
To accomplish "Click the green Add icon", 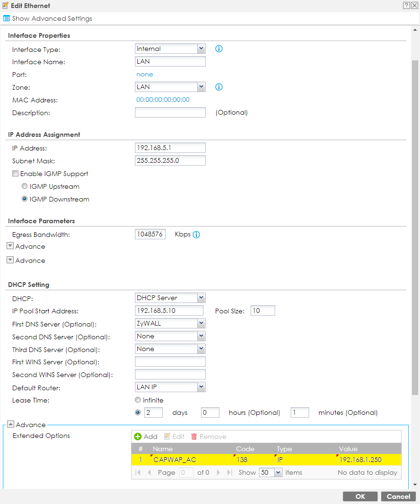I will [x=138, y=437].
